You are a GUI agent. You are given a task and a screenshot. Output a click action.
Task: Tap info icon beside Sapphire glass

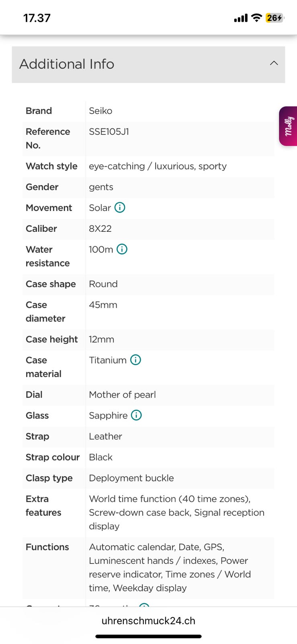click(x=137, y=415)
